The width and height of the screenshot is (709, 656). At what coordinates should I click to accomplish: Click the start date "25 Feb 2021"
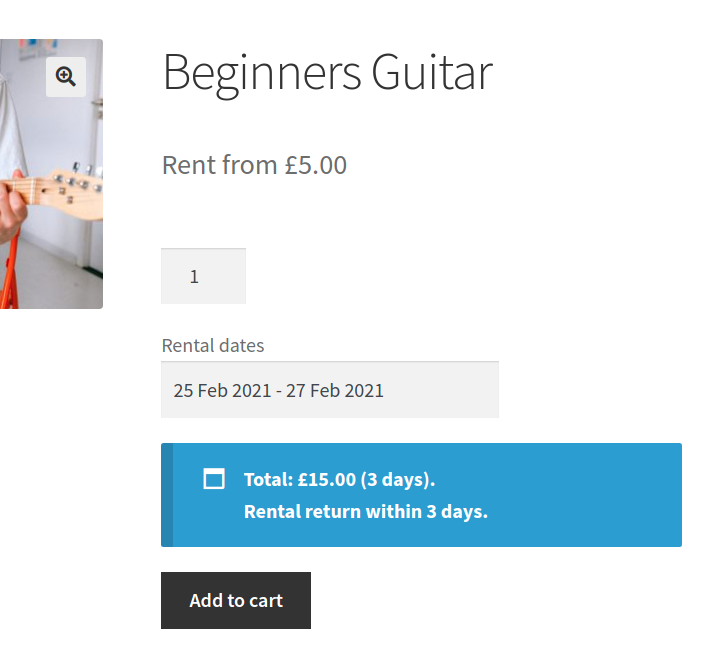(222, 390)
